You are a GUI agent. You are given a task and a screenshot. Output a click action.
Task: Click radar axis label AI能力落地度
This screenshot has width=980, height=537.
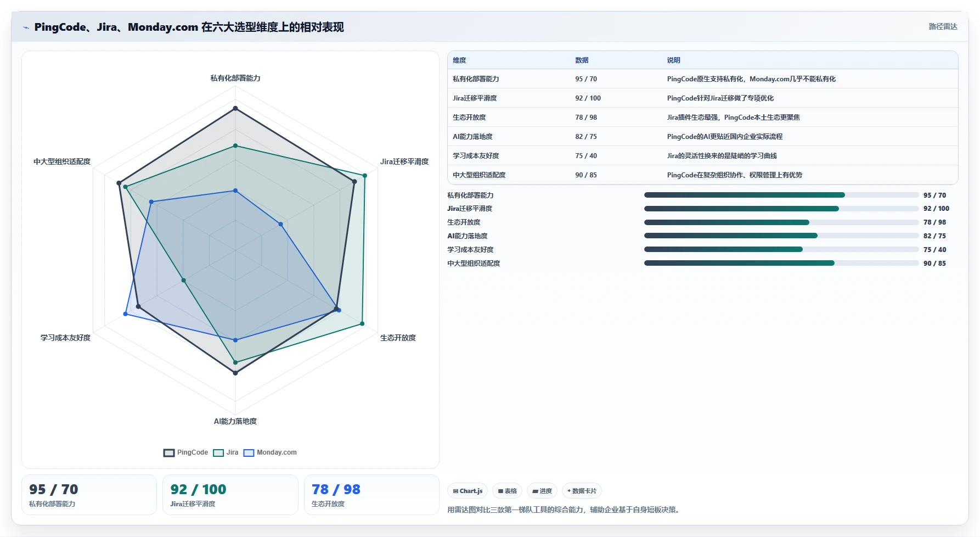235,421
